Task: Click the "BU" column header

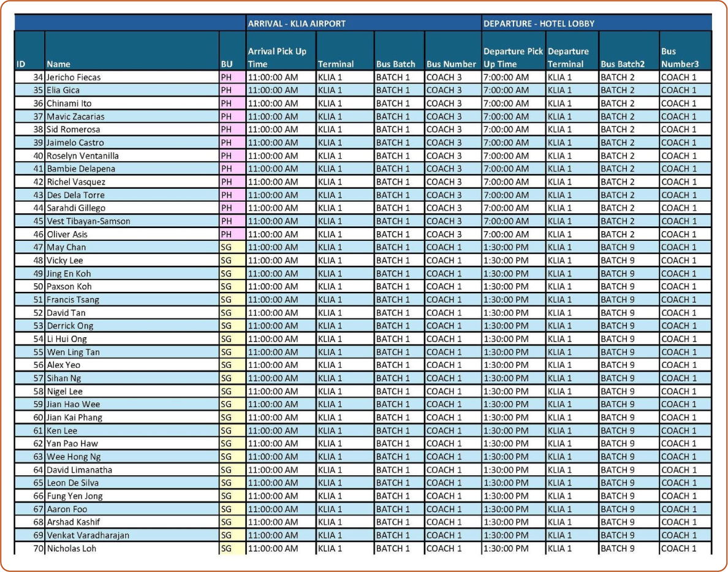Action: 227,64
